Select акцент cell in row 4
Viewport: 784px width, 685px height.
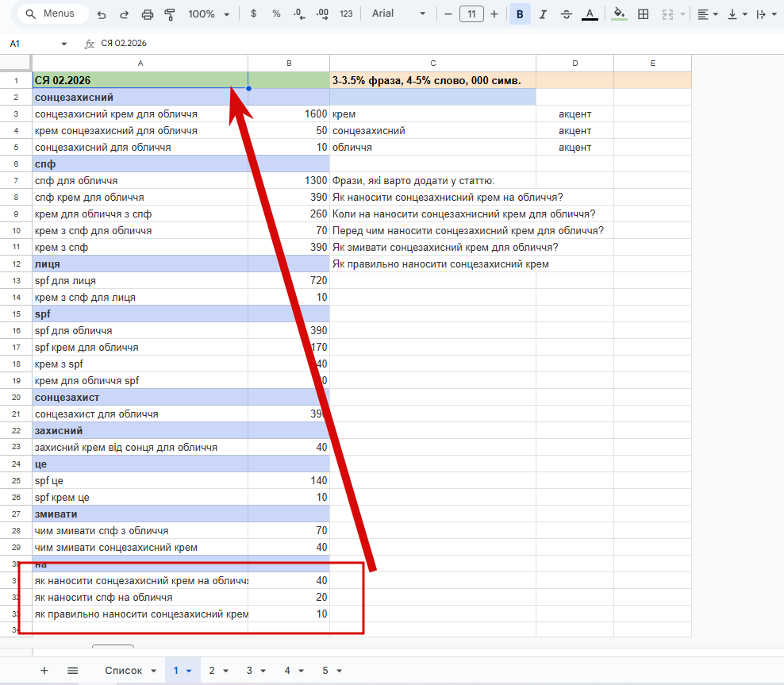[x=575, y=130]
